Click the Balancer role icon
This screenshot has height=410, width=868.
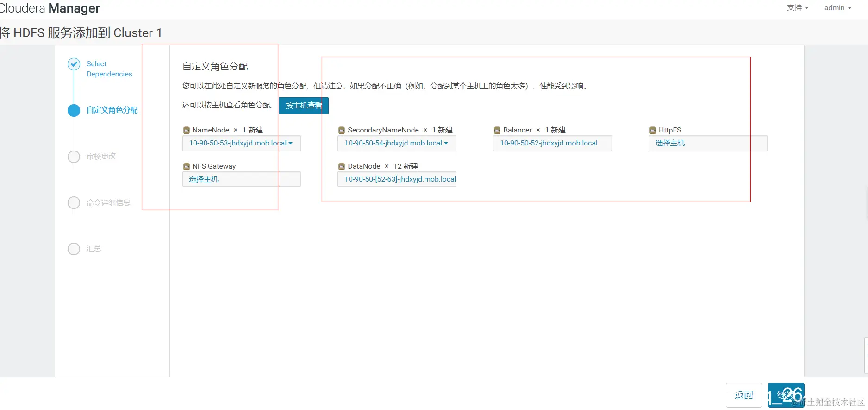click(497, 130)
